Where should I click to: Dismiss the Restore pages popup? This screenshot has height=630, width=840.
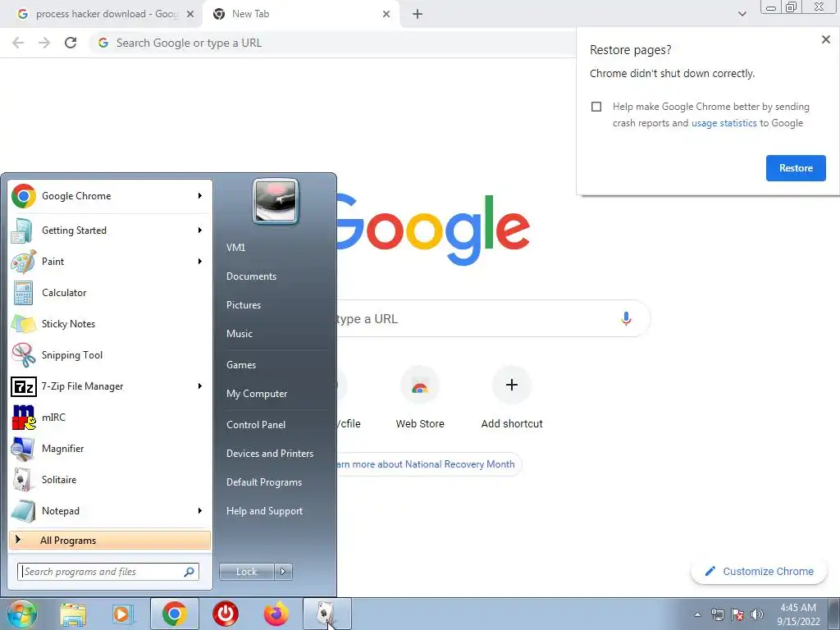[x=825, y=39]
